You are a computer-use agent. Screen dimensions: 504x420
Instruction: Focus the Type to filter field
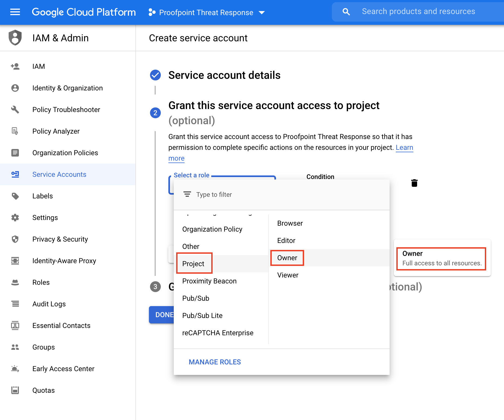pyautogui.click(x=282, y=195)
